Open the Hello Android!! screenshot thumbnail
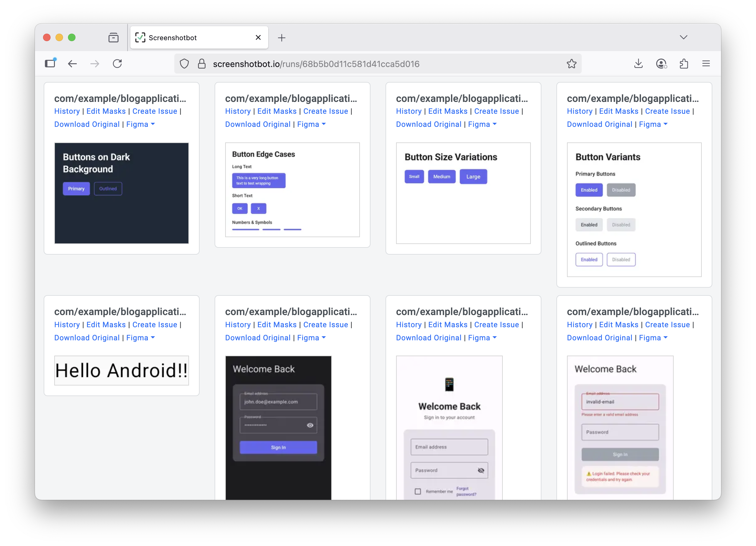This screenshot has width=756, height=546. tap(121, 371)
